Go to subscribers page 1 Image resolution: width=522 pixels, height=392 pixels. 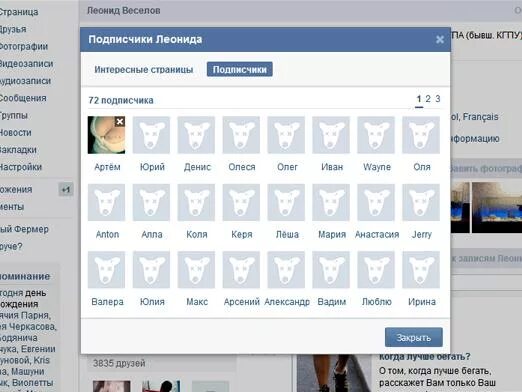coord(419,99)
